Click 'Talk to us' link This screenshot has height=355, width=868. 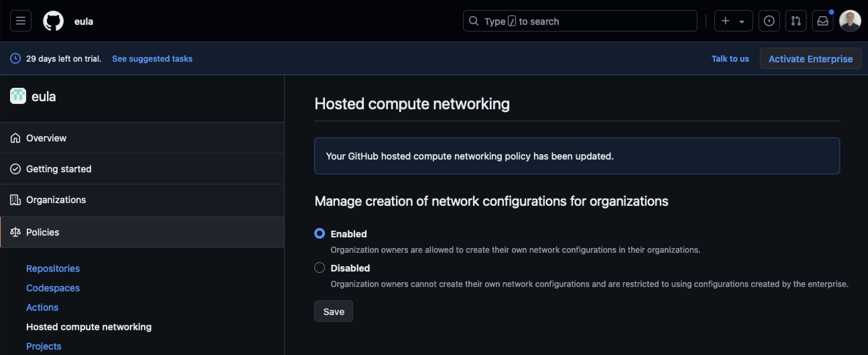[730, 59]
